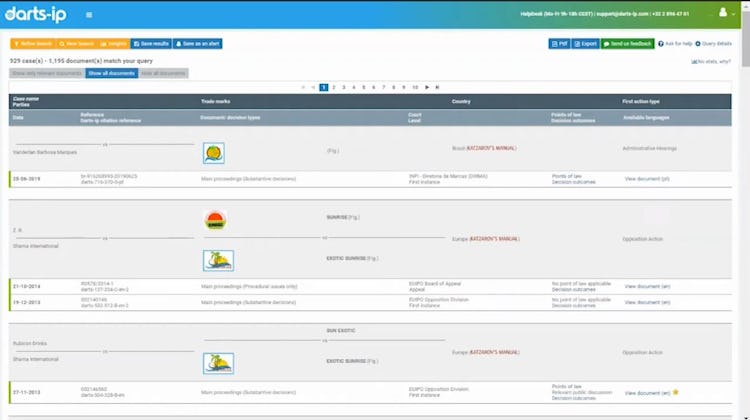
Task: Click Katzarov's Manual link in the Brazil row
Action: coord(491,148)
